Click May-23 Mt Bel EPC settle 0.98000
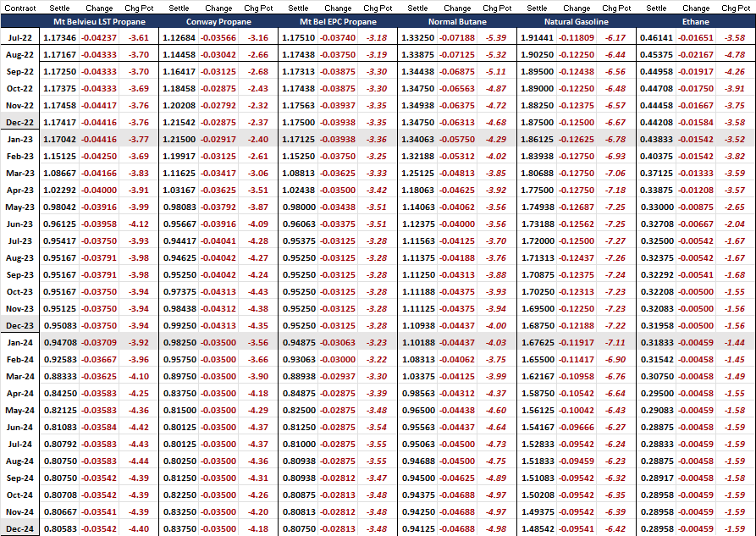Viewport: 756px width, 536px height. [x=299, y=207]
